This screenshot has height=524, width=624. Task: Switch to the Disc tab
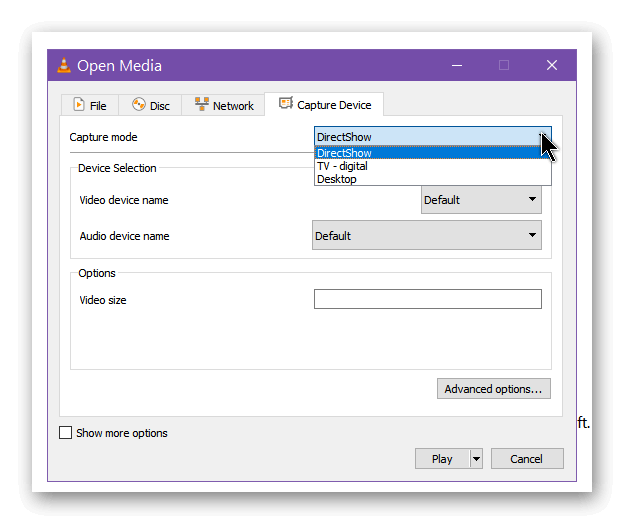[150, 105]
